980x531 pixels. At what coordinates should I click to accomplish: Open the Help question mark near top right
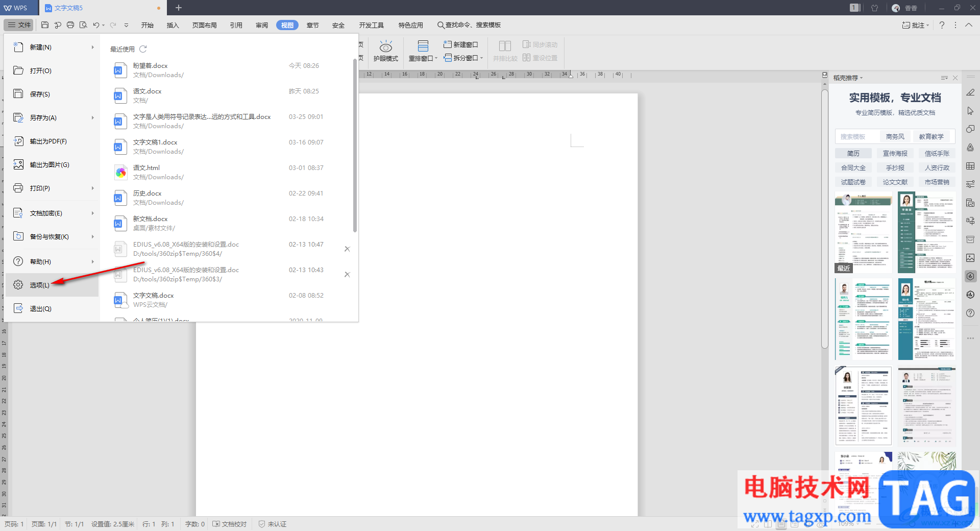[942, 25]
